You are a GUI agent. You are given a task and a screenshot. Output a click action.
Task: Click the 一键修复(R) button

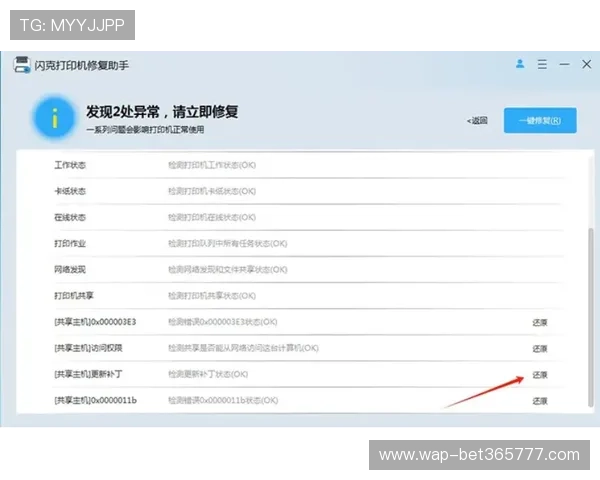coord(540,121)
